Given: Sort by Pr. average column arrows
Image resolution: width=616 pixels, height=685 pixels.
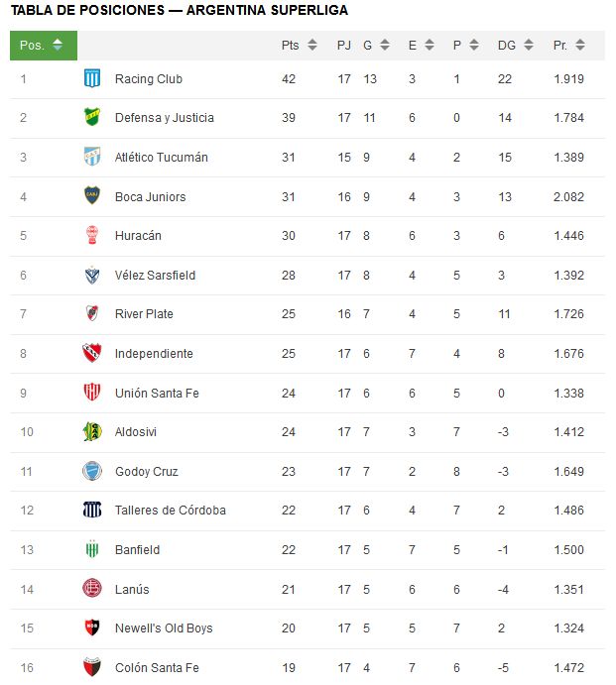Looking at the screenshot, I should [x=580, y=45].
